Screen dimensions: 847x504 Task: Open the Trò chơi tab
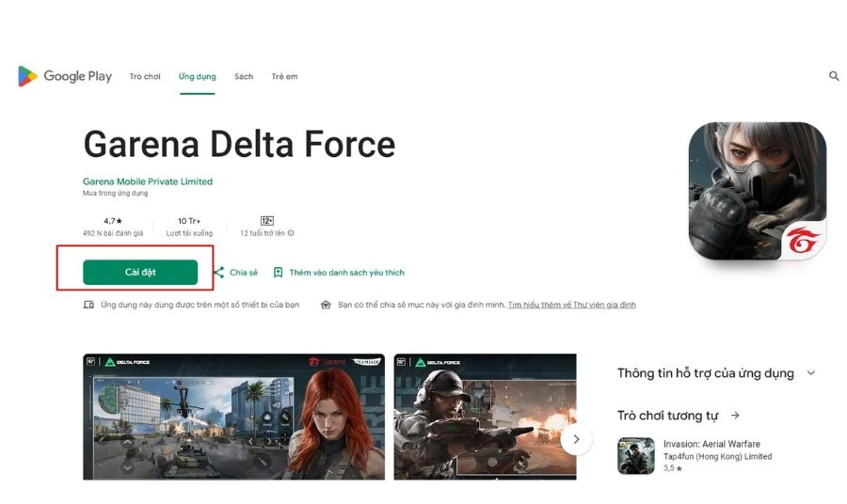coord(145,76)
